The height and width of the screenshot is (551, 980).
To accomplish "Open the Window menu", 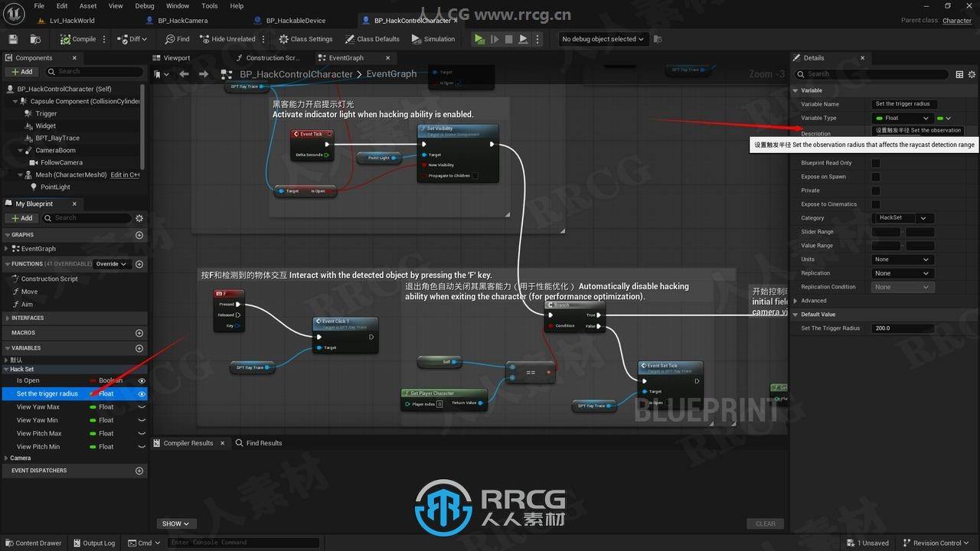I will tap(178, 5).
